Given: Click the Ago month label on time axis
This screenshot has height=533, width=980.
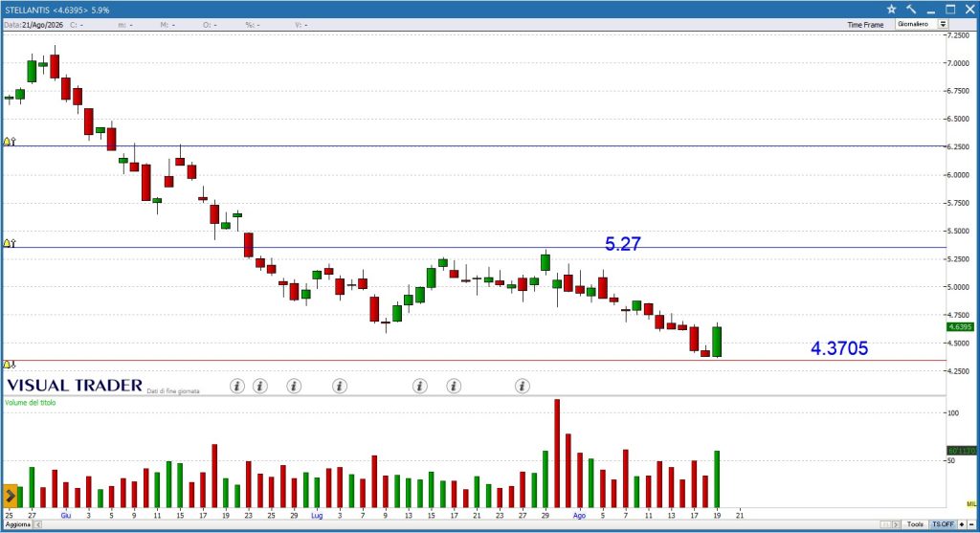Looking at the screenshot, I should tap(579, 516).
